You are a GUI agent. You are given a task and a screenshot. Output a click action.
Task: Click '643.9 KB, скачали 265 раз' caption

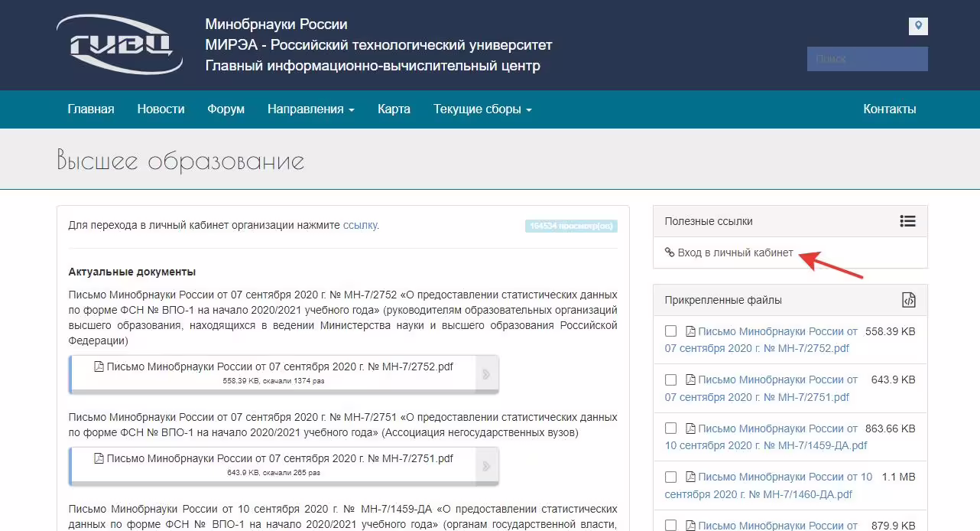[273, 473]
